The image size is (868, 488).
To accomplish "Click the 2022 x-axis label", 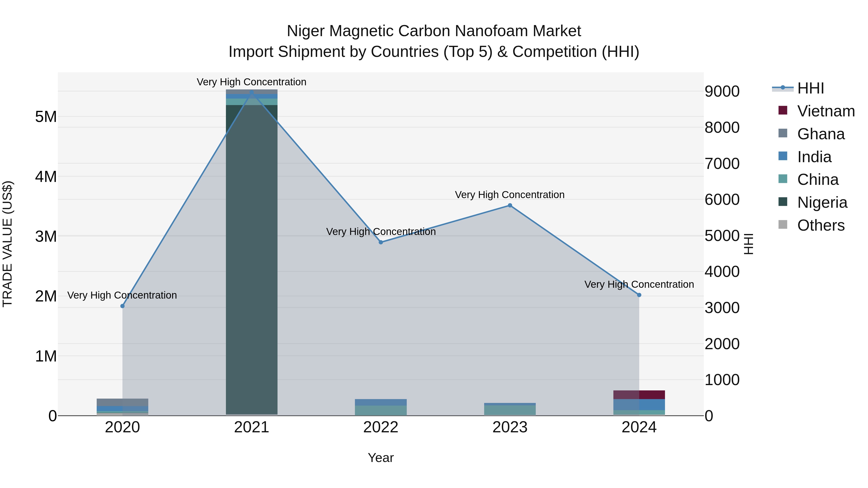I will point(381,427).
